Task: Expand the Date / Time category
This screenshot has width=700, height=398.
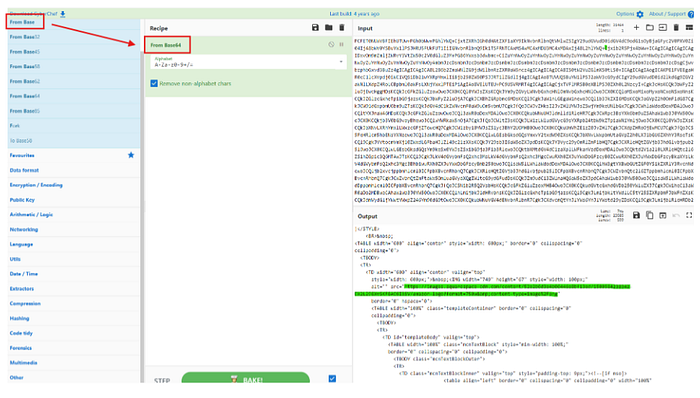Action: pos(73,274)
